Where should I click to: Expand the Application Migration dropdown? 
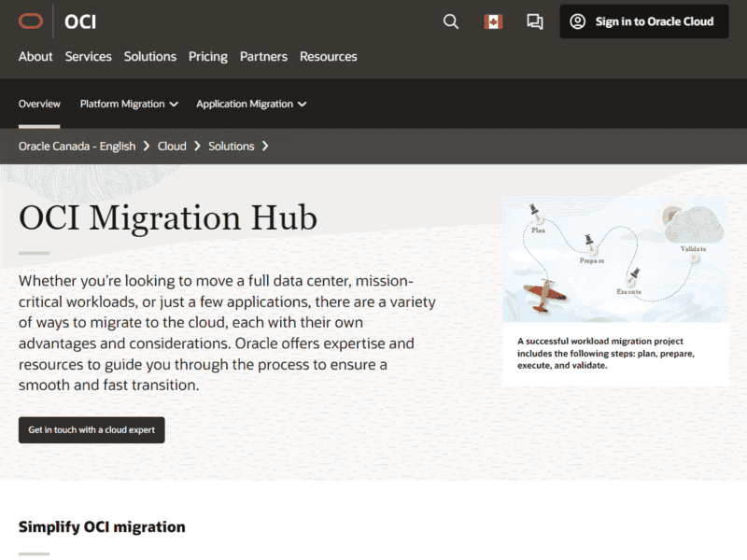coord(251,104)
